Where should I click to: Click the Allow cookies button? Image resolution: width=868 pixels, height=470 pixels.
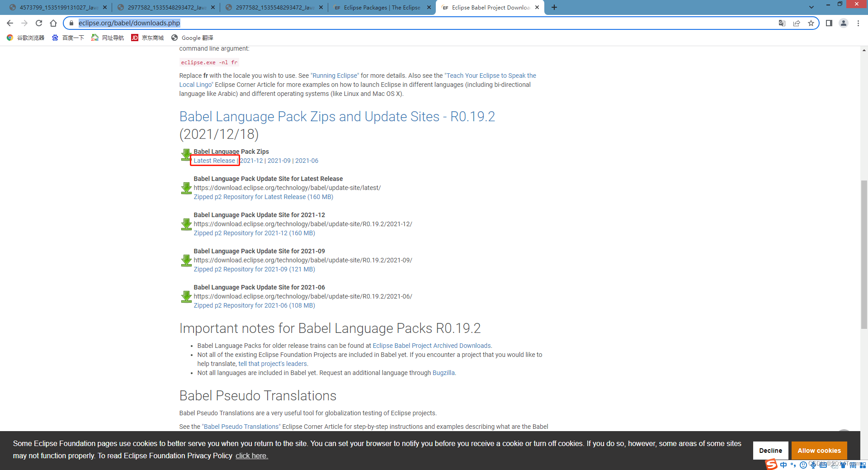click(x=819, y=451)
